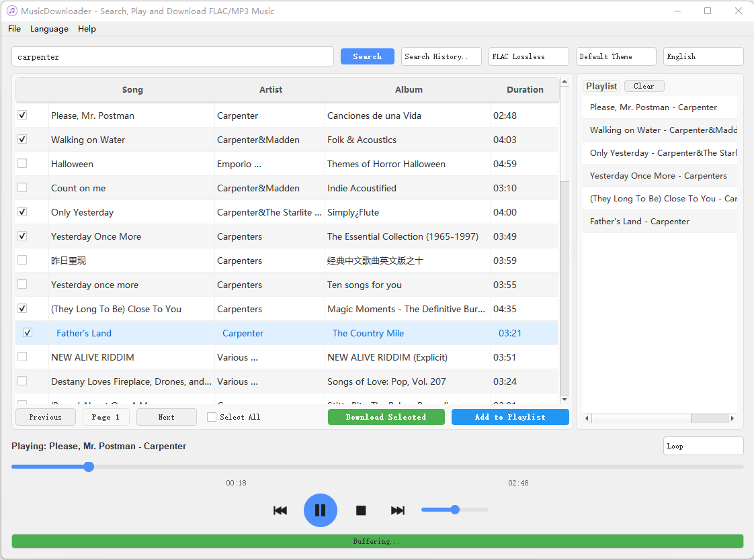Open the Language menu

49,29
